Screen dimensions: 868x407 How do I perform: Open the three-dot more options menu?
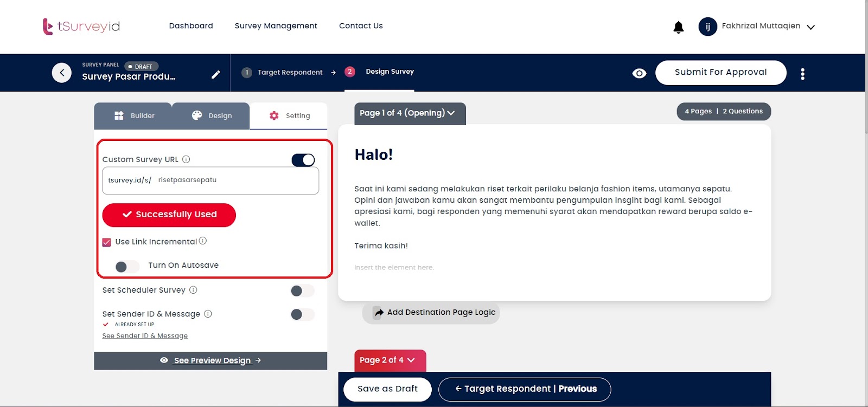[x=802, y=74]
